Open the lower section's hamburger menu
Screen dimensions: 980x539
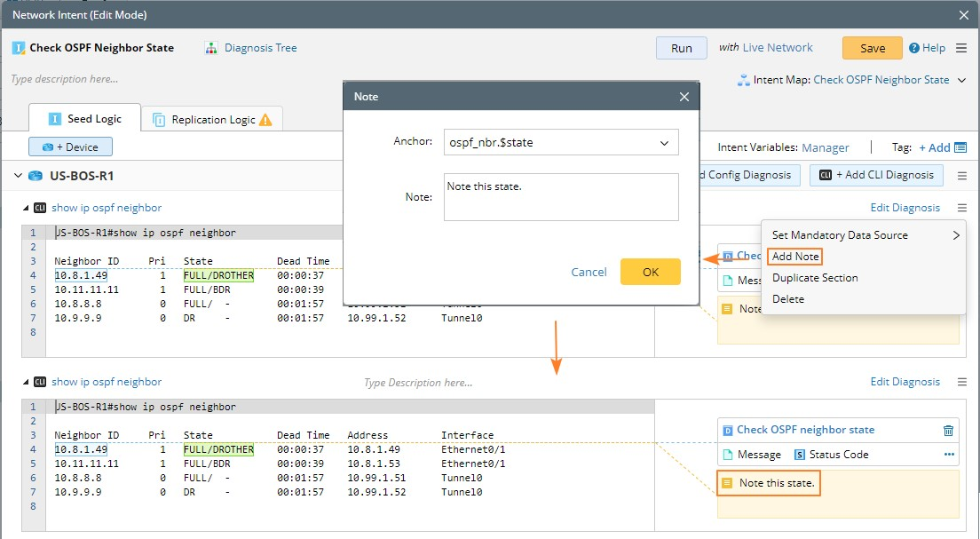[961, 382]
